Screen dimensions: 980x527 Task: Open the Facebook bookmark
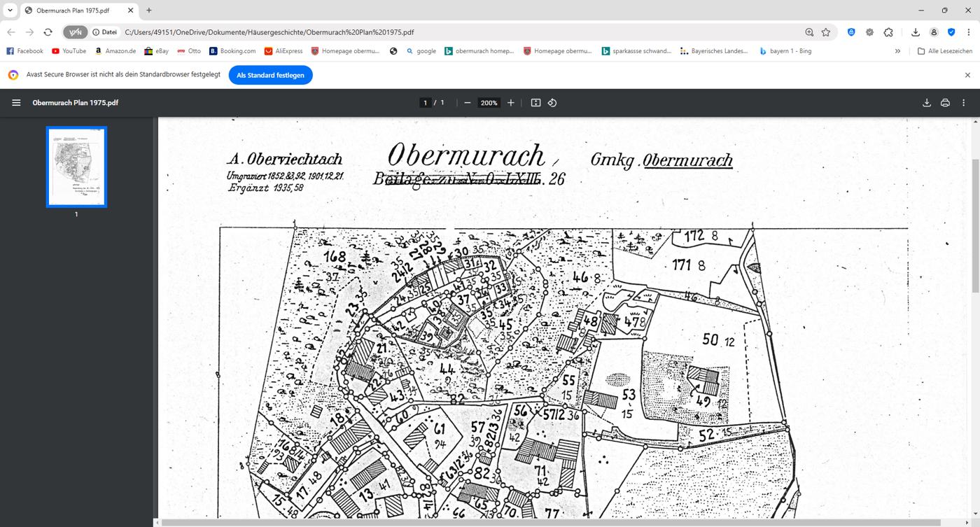24,51
